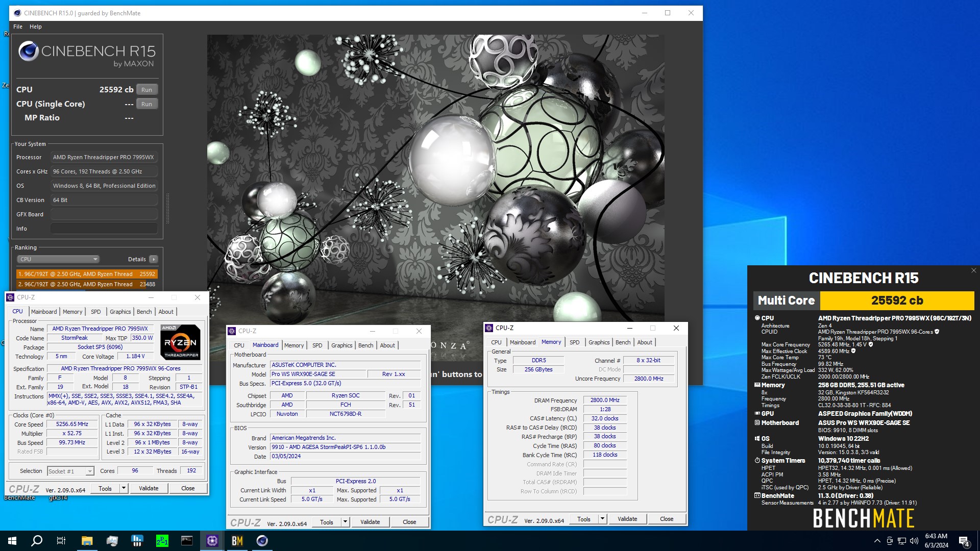Open the taskbar clock showing 6:43 AM

pos(937,541)
